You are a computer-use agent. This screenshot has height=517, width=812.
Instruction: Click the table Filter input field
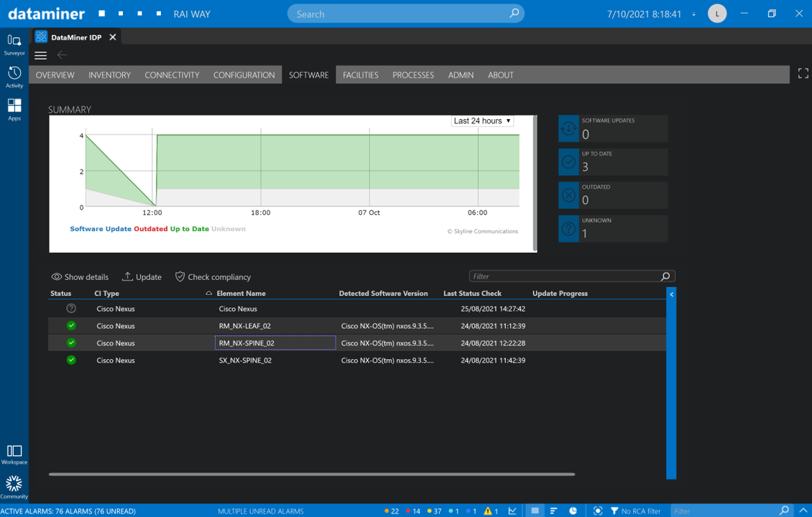click(x=572, y=276)
